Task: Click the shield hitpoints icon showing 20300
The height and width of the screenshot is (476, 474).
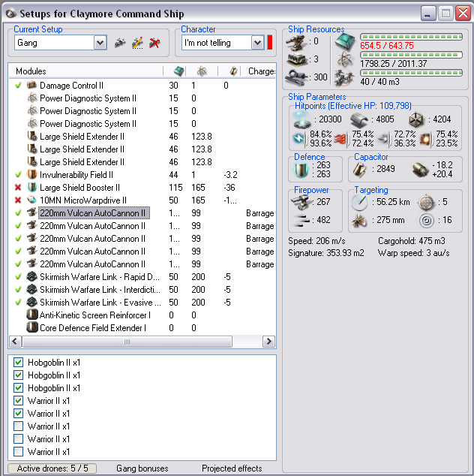Action: (x=302, y=119)
